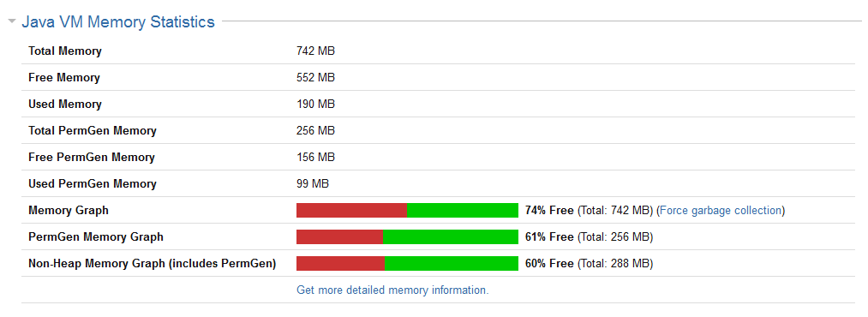The width and height of the screenshot is (868, 317).
Task: Click red segment of Non-Heap Memory Graph
Action: 341,263
